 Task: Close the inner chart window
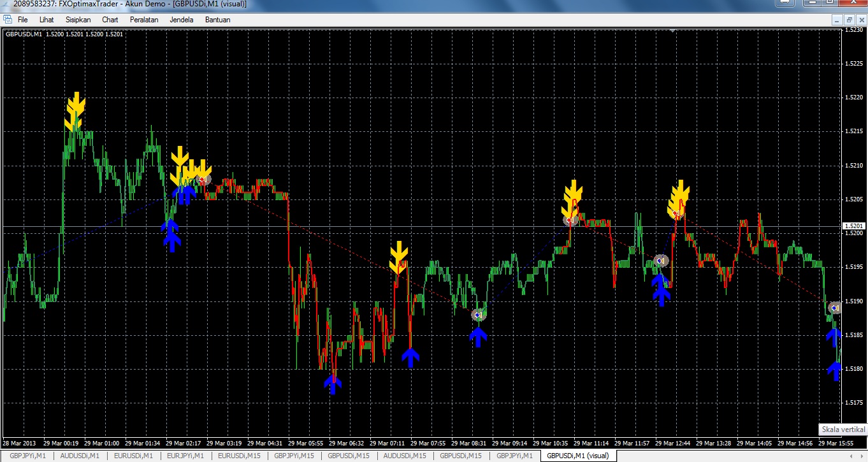[861, 20]
